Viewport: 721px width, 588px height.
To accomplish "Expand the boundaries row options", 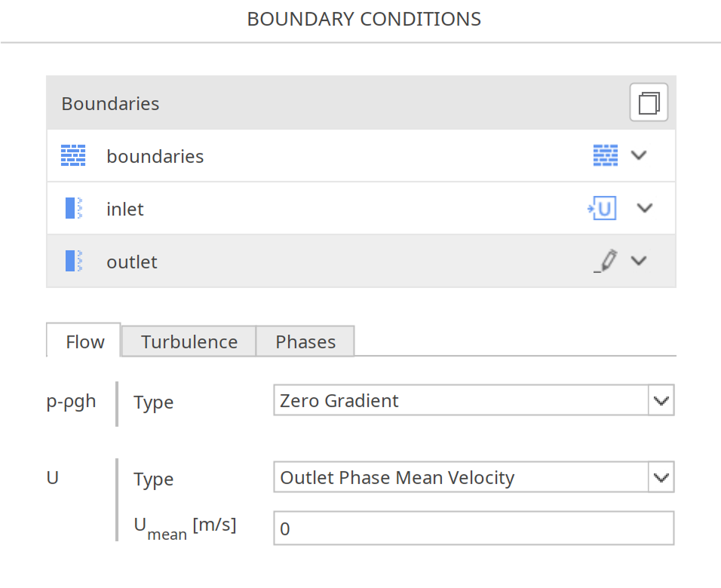I will [639, 155].
